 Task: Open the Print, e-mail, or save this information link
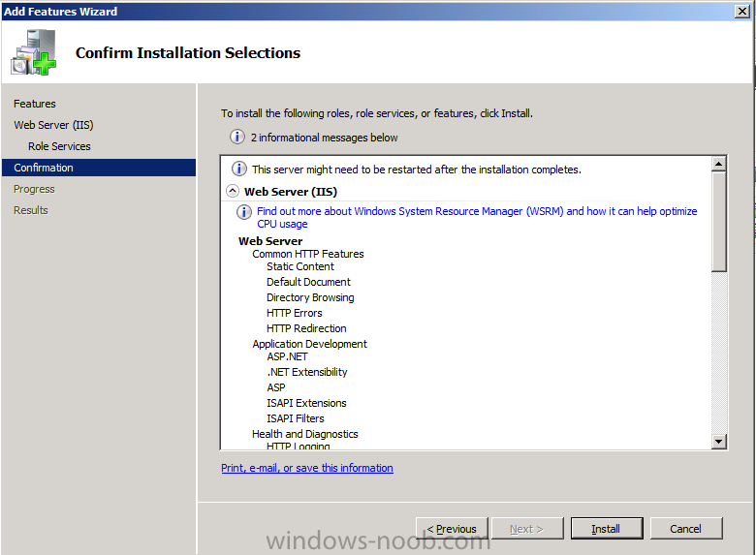coord(307,468)
